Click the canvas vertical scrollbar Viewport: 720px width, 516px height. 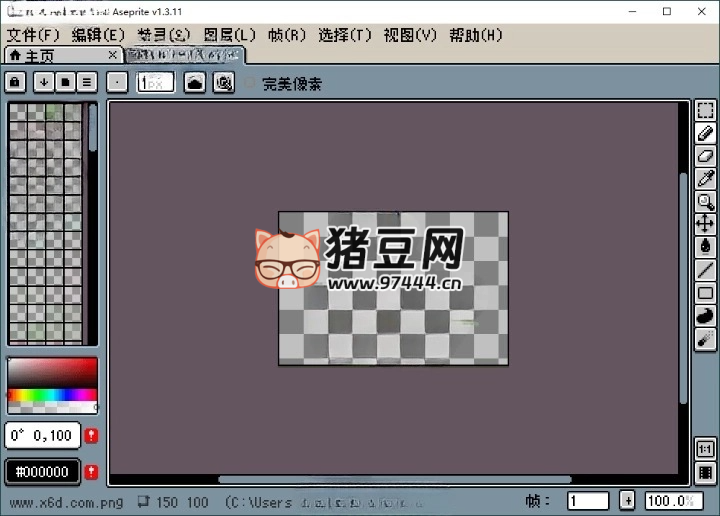coord(683,288)
